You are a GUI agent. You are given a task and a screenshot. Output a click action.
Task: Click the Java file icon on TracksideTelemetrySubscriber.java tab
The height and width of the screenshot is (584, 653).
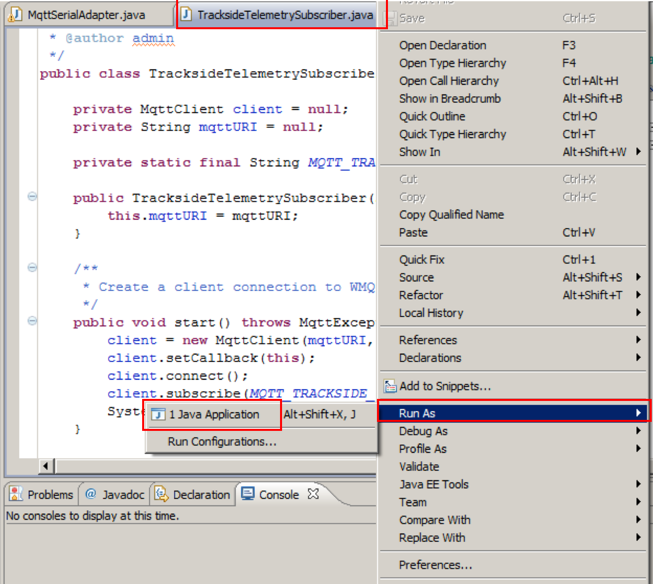(x=186, y=15)
